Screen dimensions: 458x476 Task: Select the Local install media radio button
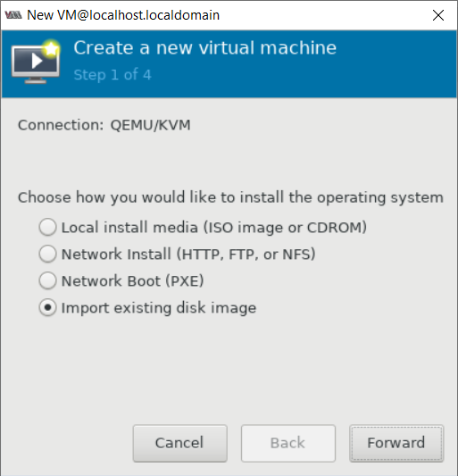pos(47,227)
